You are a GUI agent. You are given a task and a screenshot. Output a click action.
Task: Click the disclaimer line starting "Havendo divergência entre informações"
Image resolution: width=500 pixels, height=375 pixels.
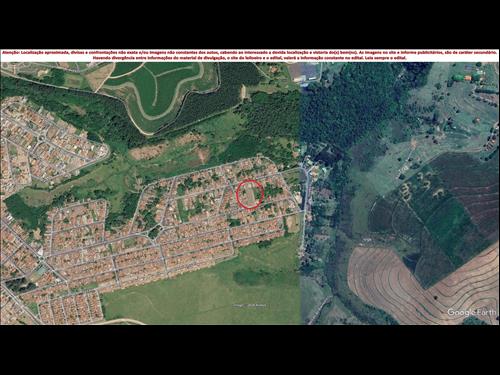pos(250,58)
